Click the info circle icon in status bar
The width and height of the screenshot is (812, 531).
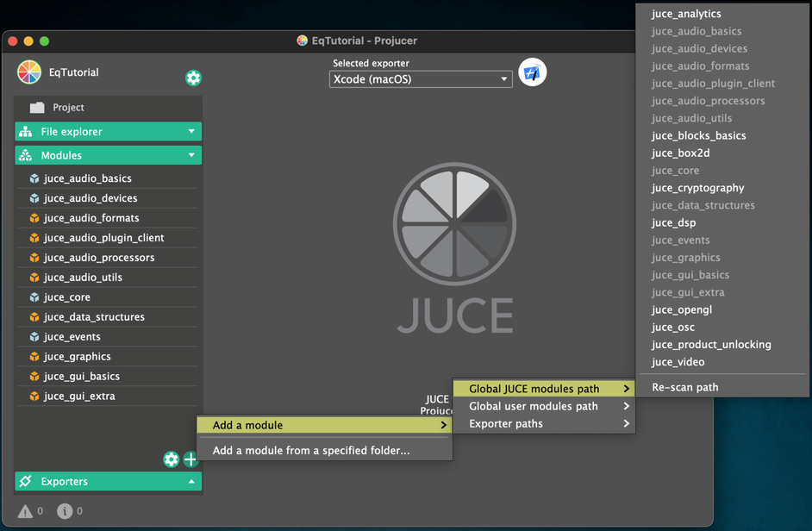(x=65, y=511)
